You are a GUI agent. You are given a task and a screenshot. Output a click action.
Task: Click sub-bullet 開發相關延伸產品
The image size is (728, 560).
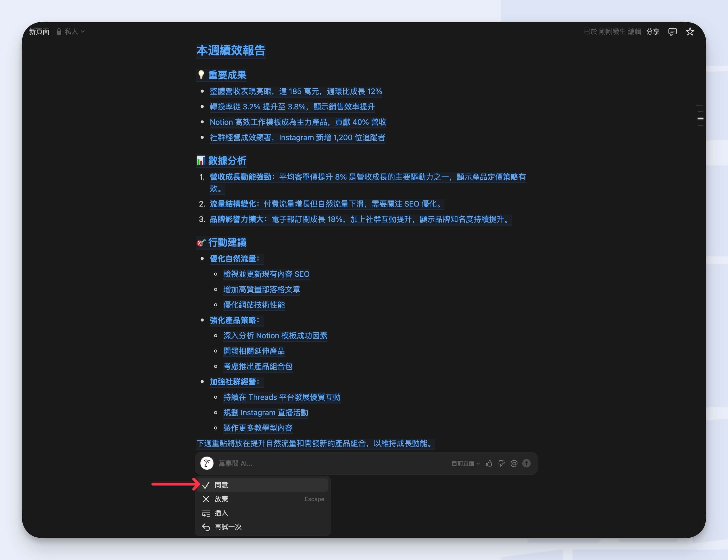[254, 351]
